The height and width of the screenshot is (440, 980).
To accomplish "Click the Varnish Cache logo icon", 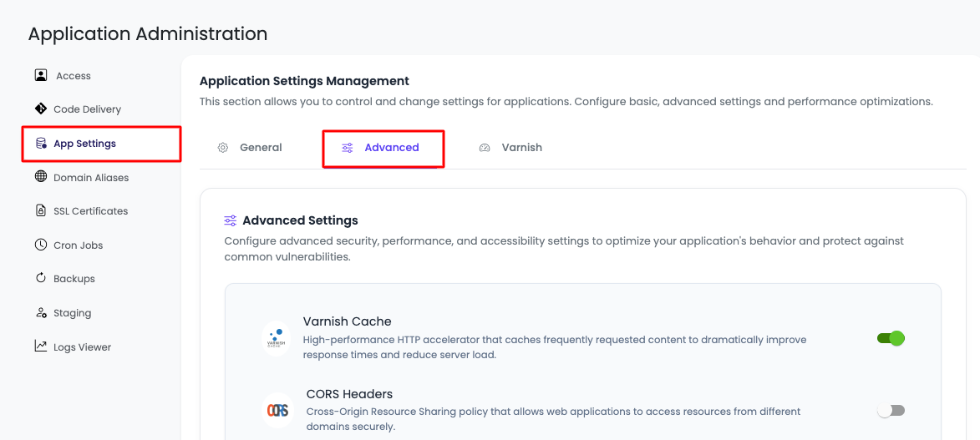I will pos(276,338).
